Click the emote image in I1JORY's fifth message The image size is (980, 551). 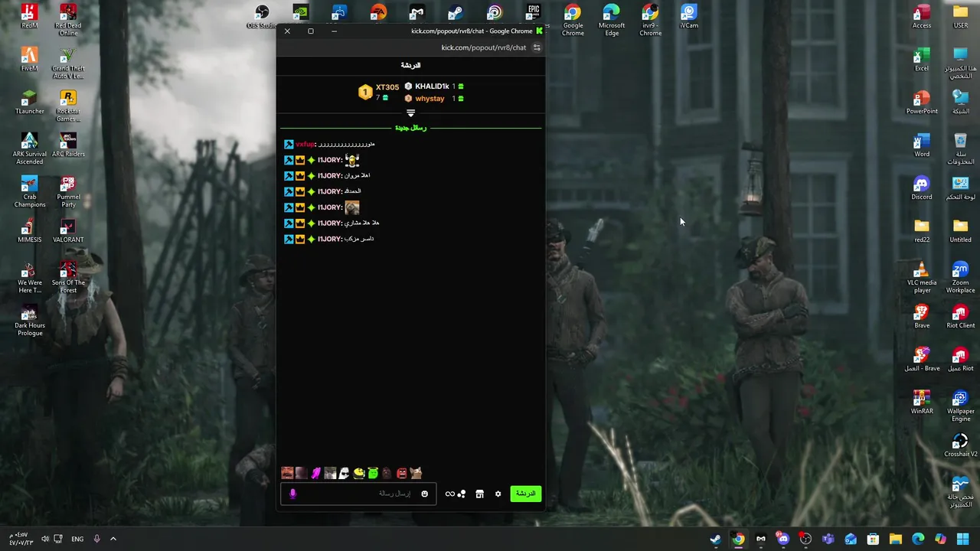point(351,207)
